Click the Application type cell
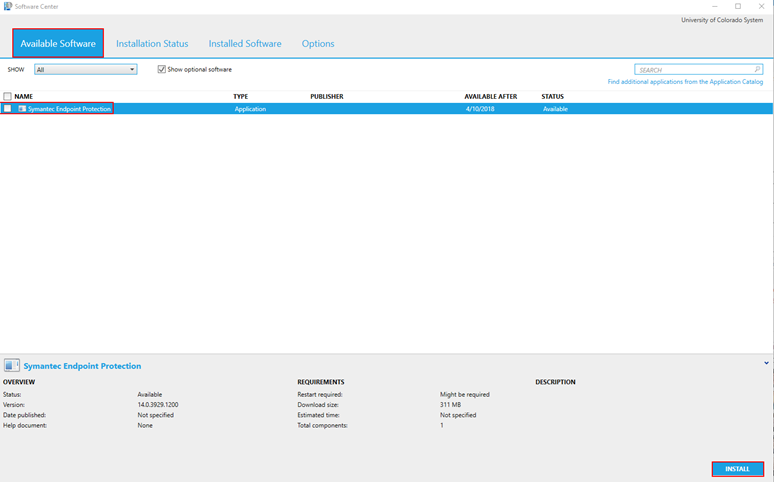The image size is (774, 482). (250, 109)
